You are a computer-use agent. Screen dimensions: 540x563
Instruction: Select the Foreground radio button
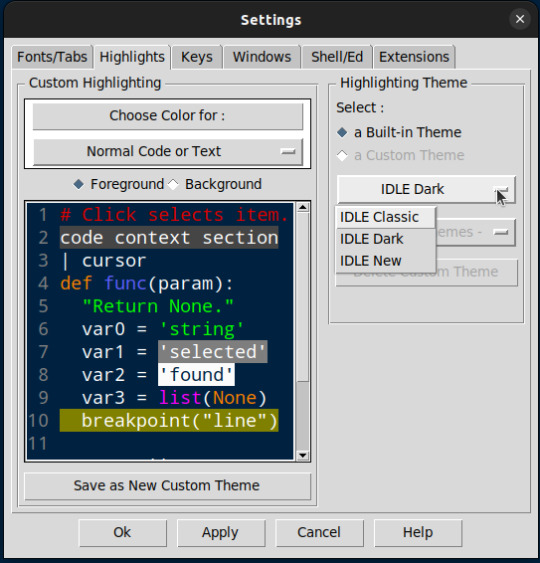click(x=118, y=184)
